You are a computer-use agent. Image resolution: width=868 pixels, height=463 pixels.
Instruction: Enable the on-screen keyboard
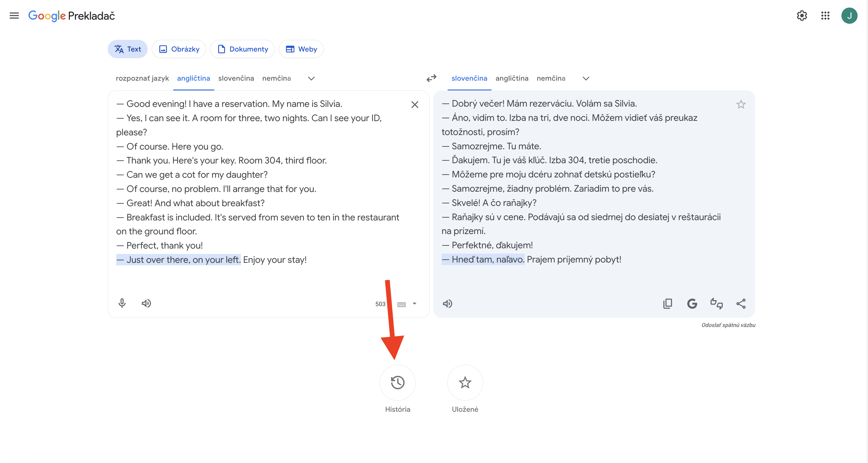402,304
